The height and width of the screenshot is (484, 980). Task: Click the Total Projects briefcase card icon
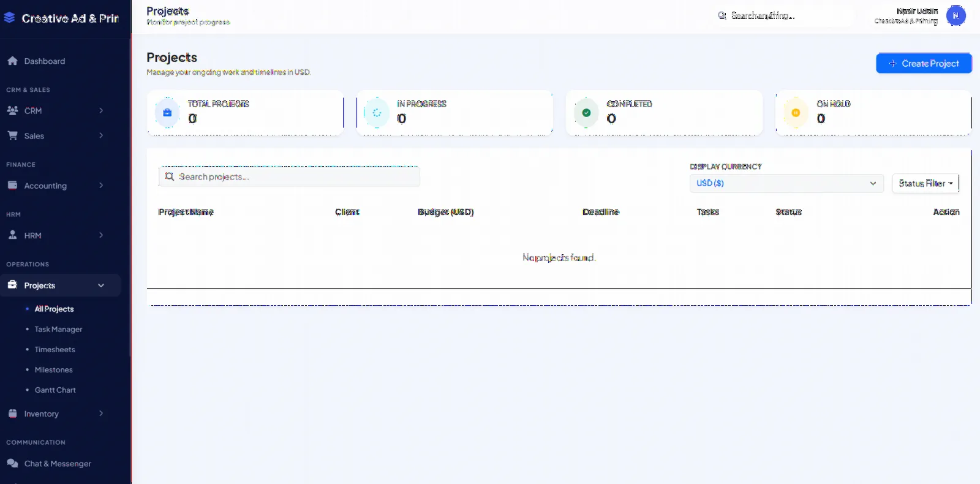coord(167,113)
